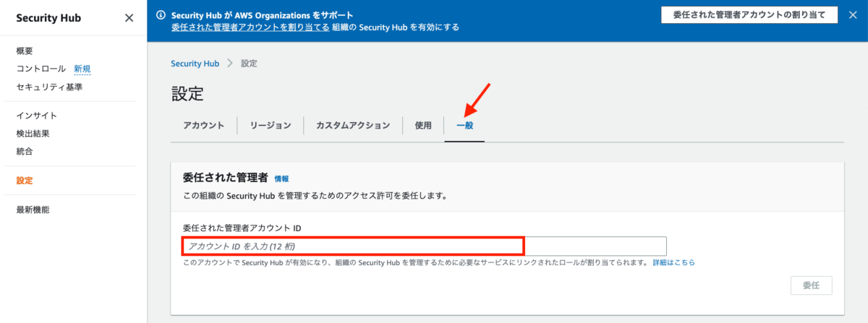The width and height of the screenshot is (868, 323).
Task: Open 概要 in the sidebar
Action: 25,51
